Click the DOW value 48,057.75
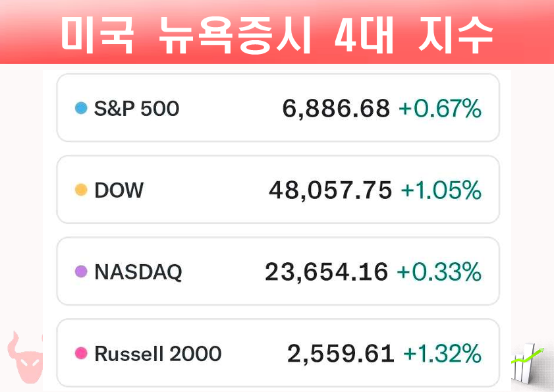 (330, 190)
